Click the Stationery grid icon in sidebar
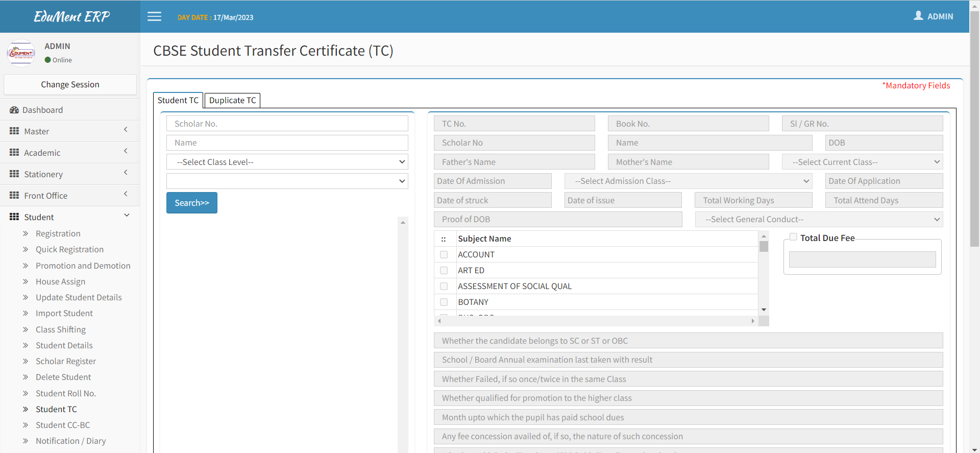 [14, 174]
